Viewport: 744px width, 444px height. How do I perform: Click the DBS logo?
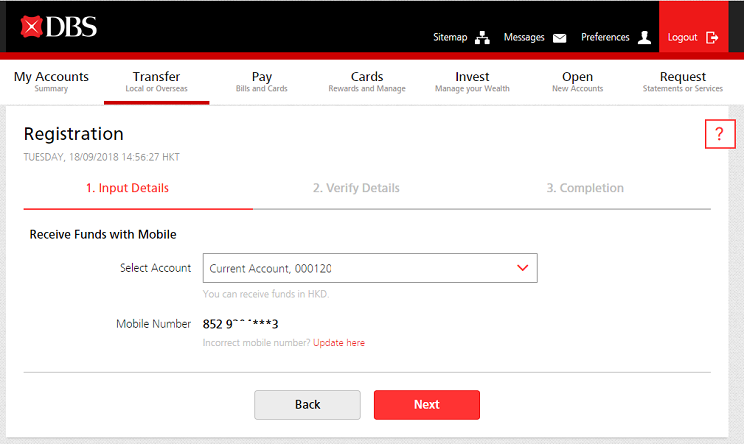pos(58,27)
